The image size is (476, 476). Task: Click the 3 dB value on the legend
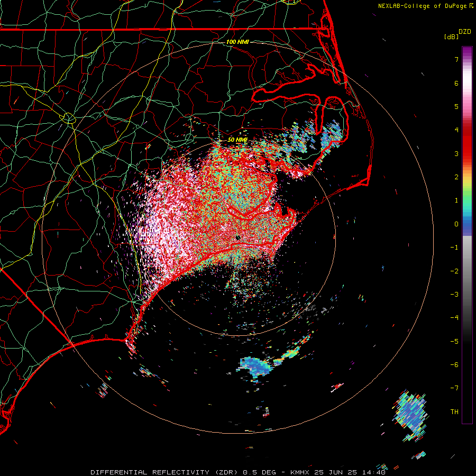[x=456, y=153]
